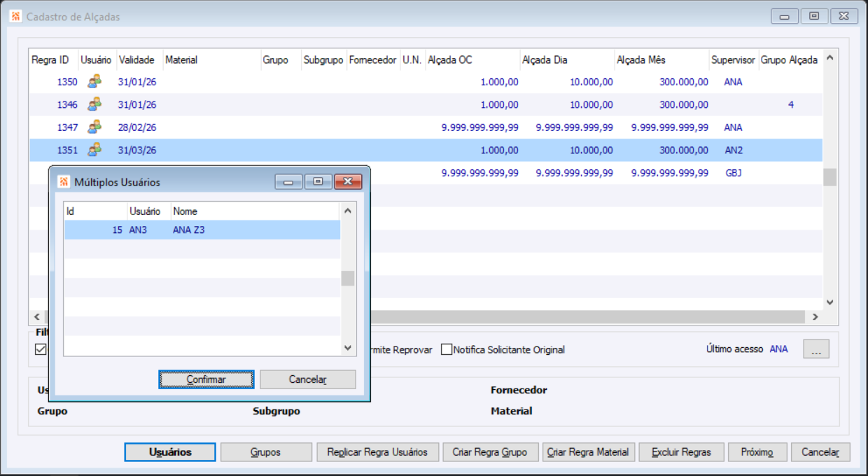Click the Supervisor column header
The image size is (868, 476).
point(733,60)
